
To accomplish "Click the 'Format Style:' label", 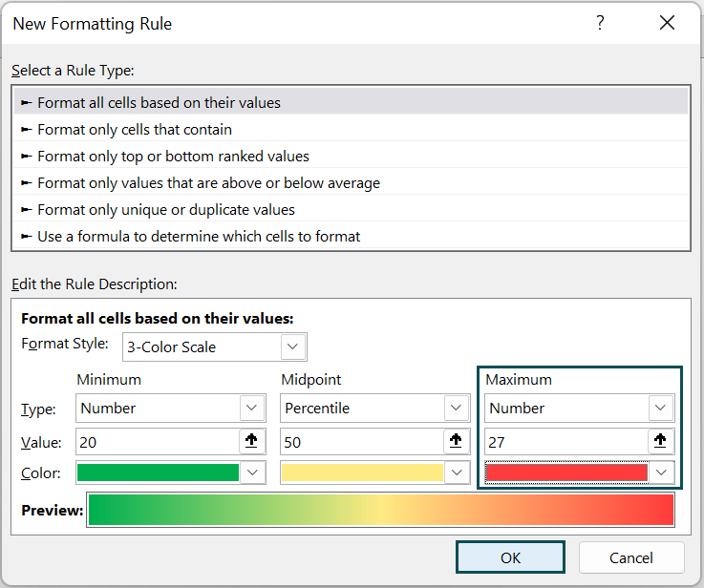I will click(65, 344).
